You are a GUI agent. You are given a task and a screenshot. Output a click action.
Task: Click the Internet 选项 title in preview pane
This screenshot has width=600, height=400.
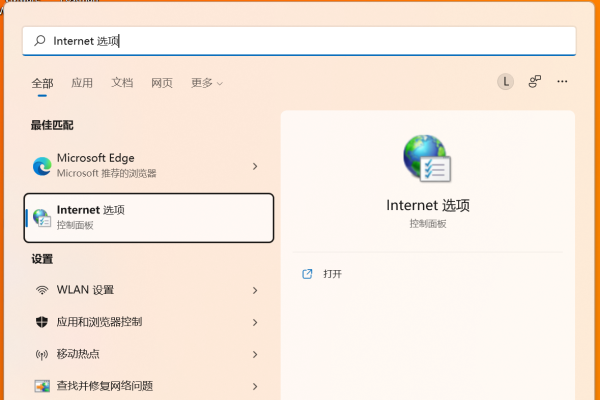pos(428,206)
